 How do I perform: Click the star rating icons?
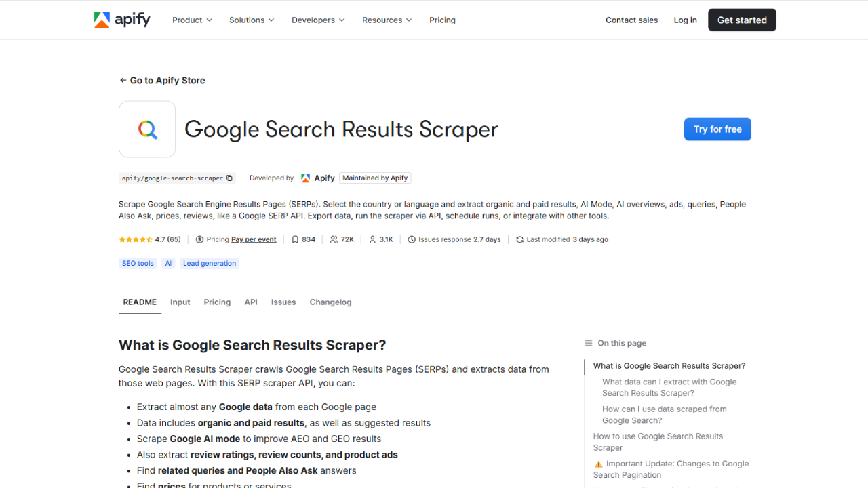point(135,239)
